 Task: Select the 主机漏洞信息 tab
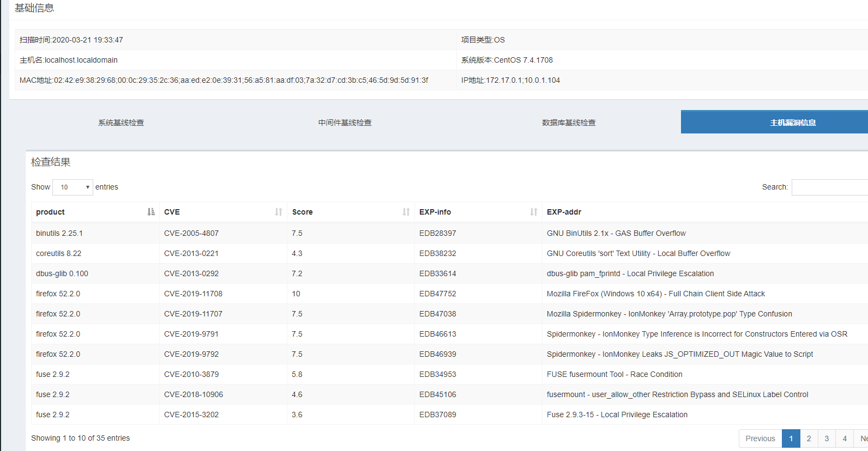point(793,122)
